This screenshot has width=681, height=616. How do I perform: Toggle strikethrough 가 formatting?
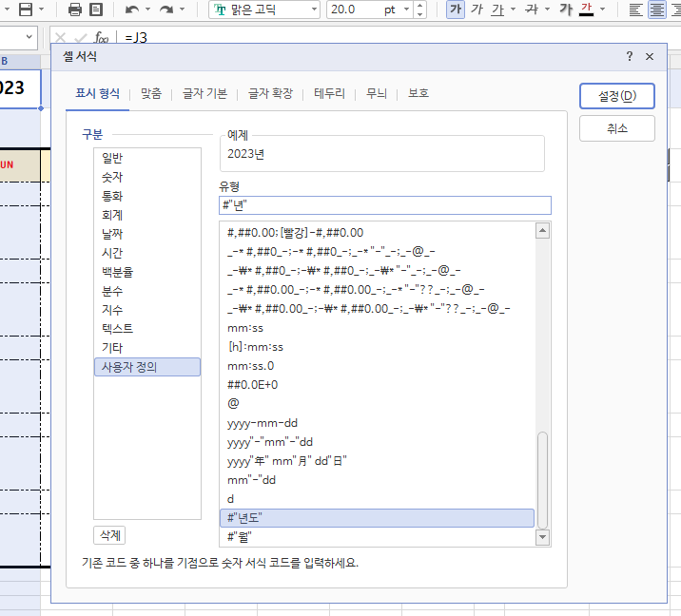[x=532, y=10]
